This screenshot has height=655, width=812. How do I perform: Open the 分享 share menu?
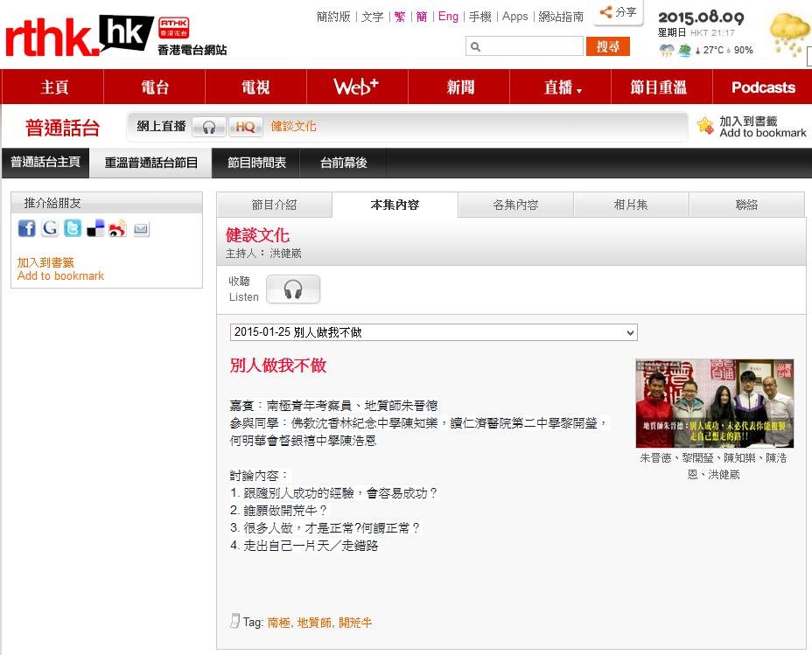pos(618,12)
